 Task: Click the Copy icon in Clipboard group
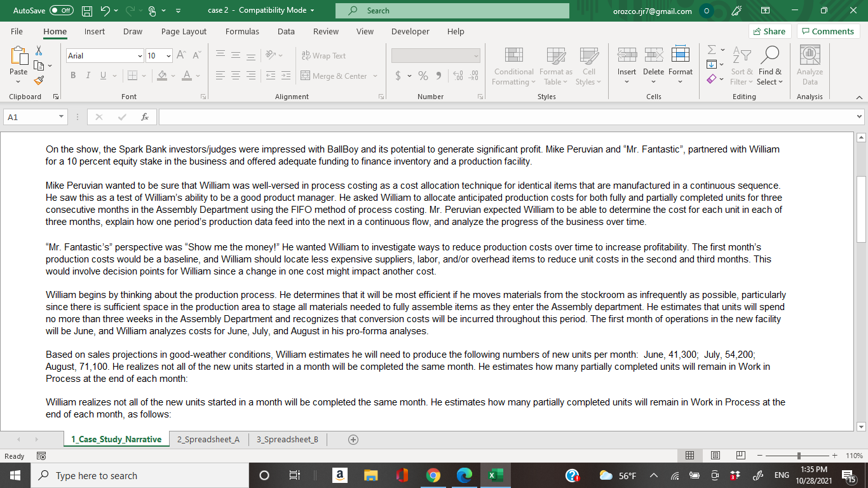[x=39, y=65]
